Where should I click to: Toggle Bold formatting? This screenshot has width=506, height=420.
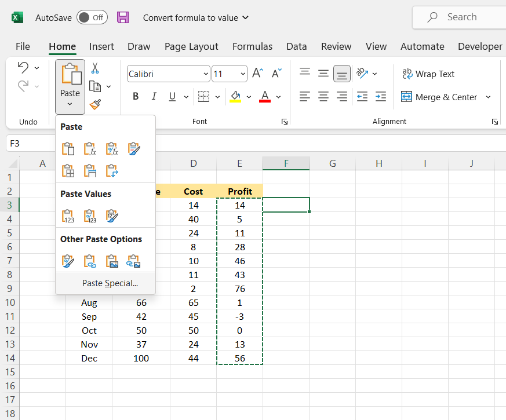136,97
